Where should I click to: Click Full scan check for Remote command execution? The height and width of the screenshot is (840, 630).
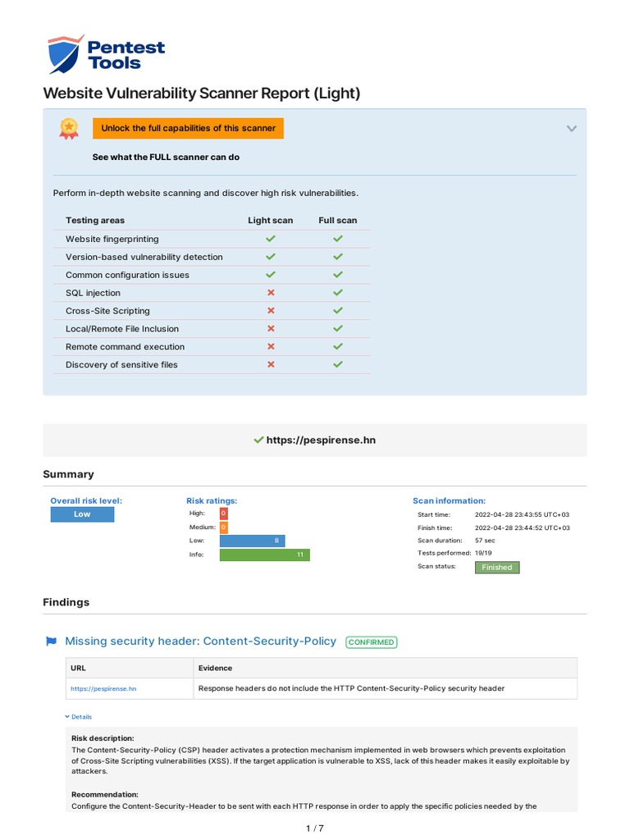point(337,347)
